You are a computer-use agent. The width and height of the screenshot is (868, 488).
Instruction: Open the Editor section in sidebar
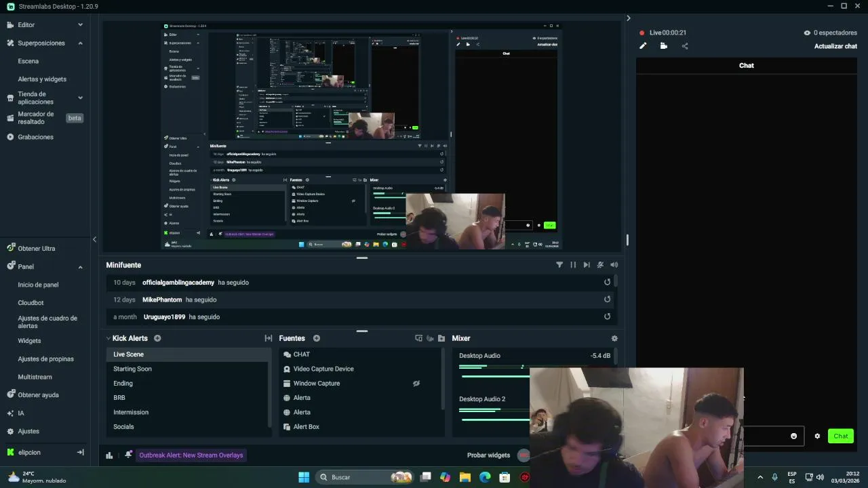point(26,24)
